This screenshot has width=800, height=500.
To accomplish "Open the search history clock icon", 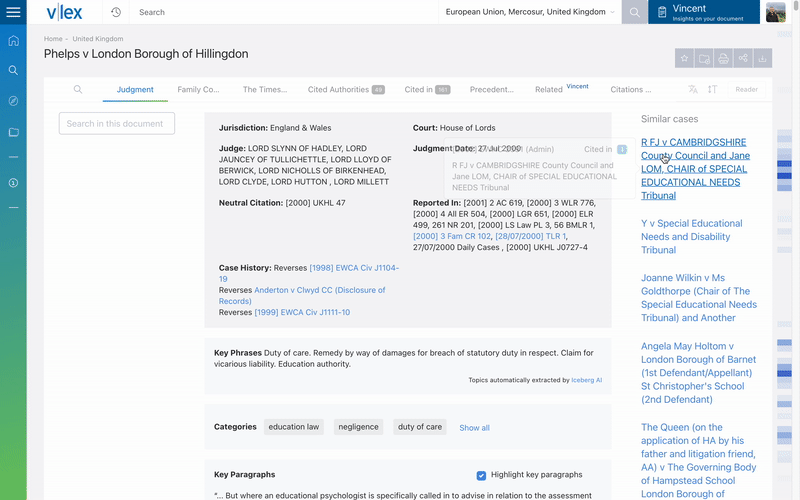I will tap(116, 12).
